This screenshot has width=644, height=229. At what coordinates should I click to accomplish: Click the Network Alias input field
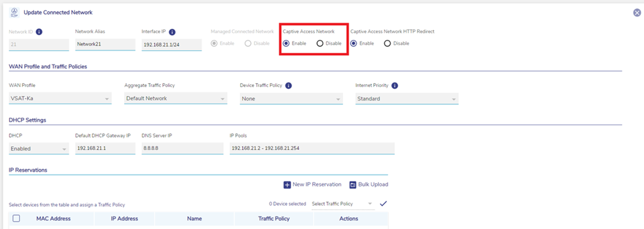(105, 44)
